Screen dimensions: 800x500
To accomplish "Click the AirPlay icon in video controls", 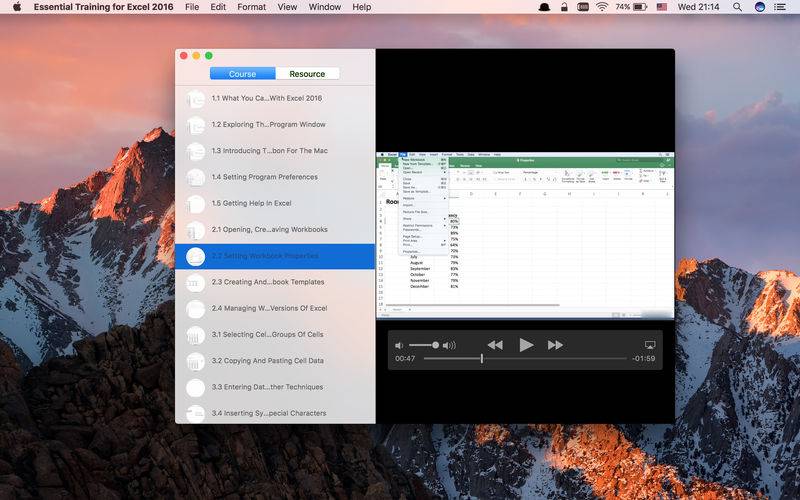I will [650, 345].
